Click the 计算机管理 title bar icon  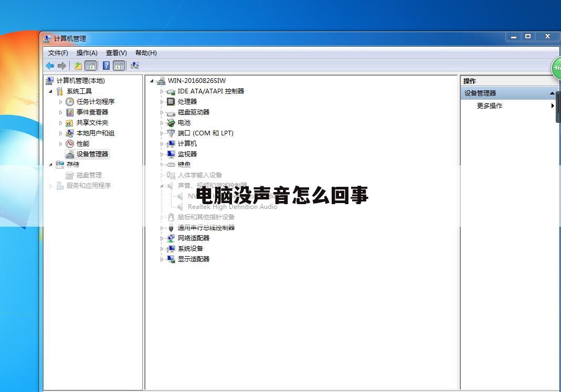[47, 39]
